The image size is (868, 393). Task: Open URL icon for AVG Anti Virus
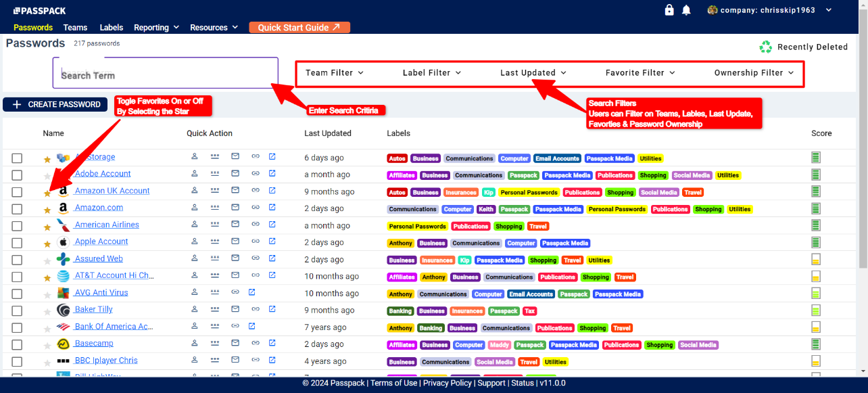(x=251, y=292)
